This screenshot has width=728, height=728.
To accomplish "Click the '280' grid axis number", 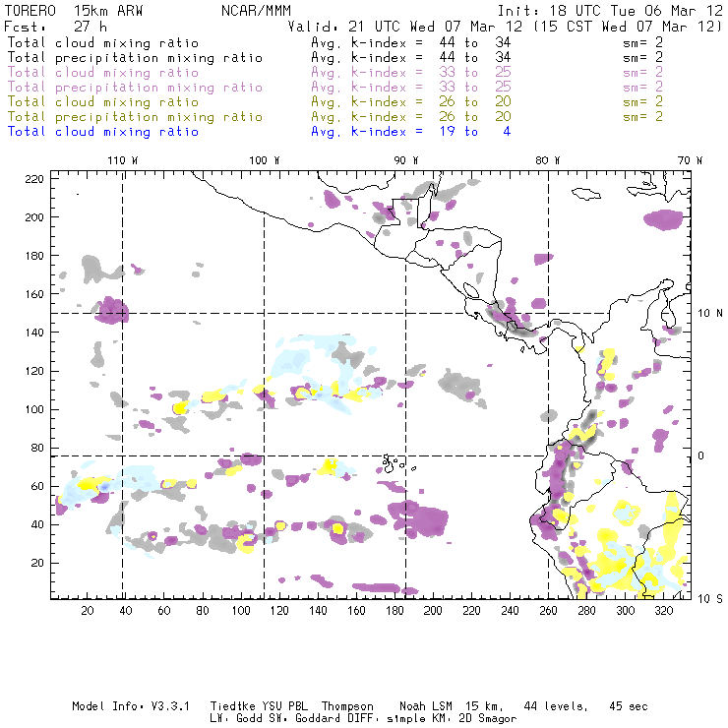I will (586, 611).
